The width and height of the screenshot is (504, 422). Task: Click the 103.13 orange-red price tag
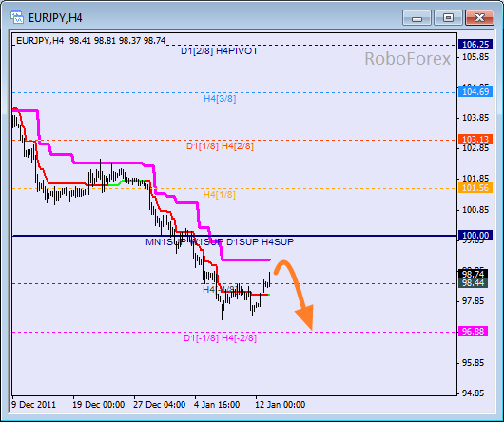point(475,140)
